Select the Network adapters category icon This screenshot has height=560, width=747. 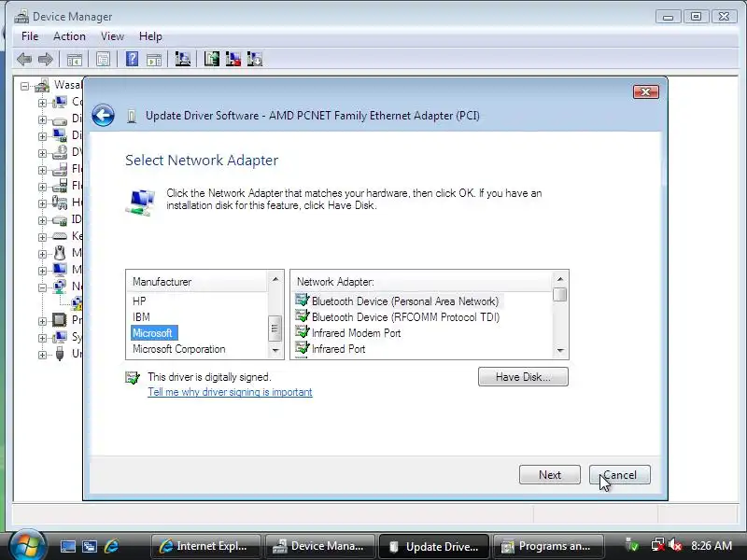(x=60, y=287)
